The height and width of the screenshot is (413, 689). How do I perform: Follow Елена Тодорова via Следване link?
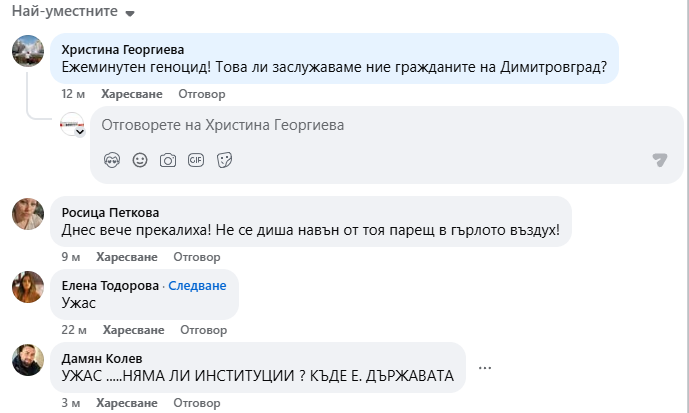pos(198,285)
